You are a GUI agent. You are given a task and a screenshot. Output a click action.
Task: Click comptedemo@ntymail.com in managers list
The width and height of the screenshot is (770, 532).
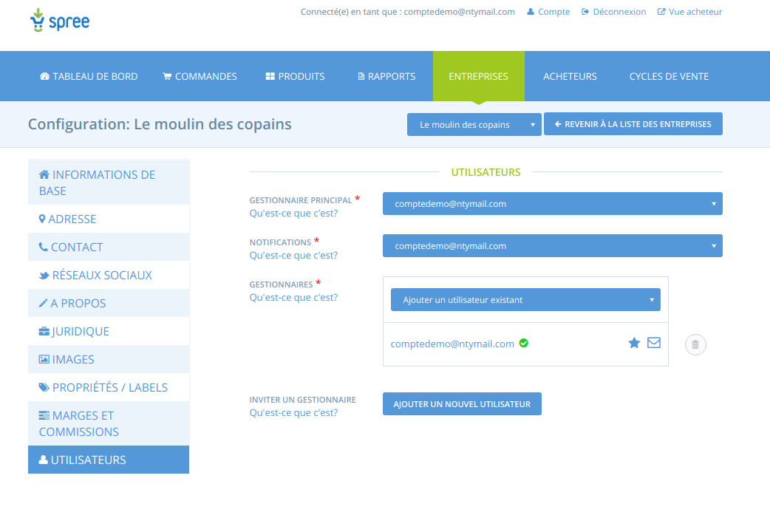(452, 344)
